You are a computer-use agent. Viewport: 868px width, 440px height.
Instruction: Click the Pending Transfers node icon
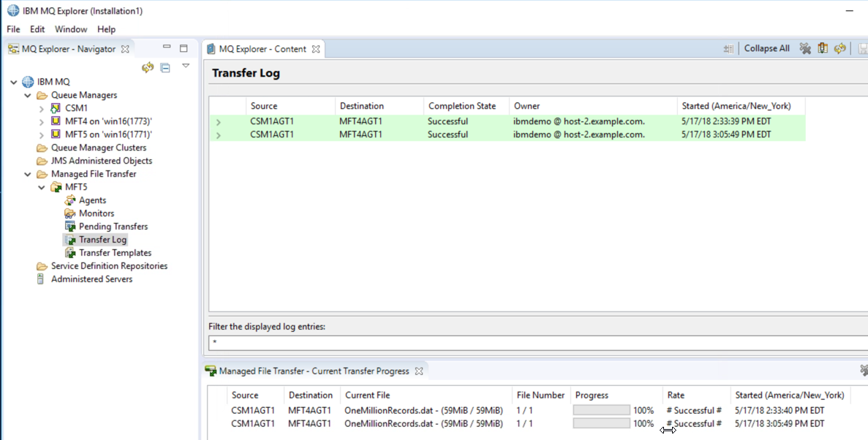tap(69, 227)
